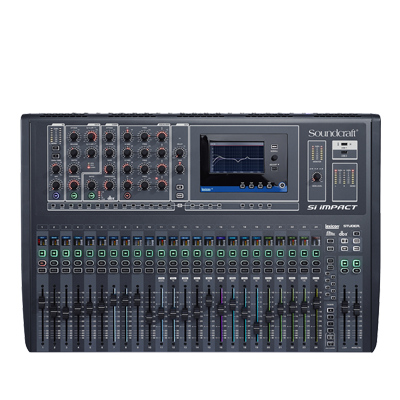Tap the gear settings icon on the touchscreen
Image resolution: width=400 pixels, height=400 pixels.
click(283, 186)
